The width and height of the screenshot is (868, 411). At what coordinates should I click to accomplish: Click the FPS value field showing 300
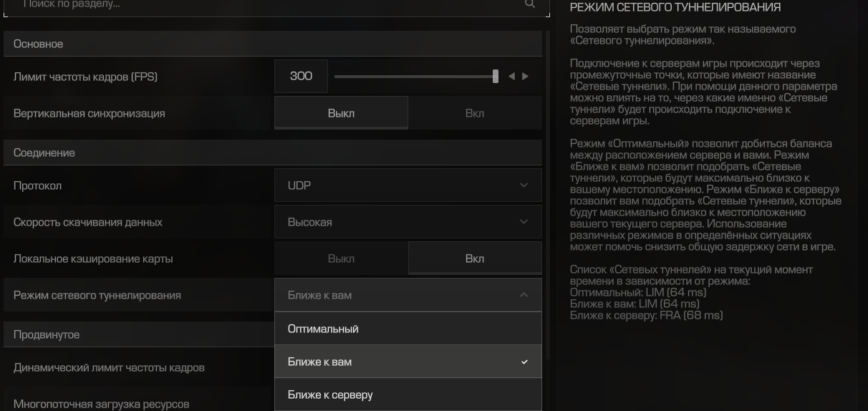pyautogui.click(x=301, y=77)
